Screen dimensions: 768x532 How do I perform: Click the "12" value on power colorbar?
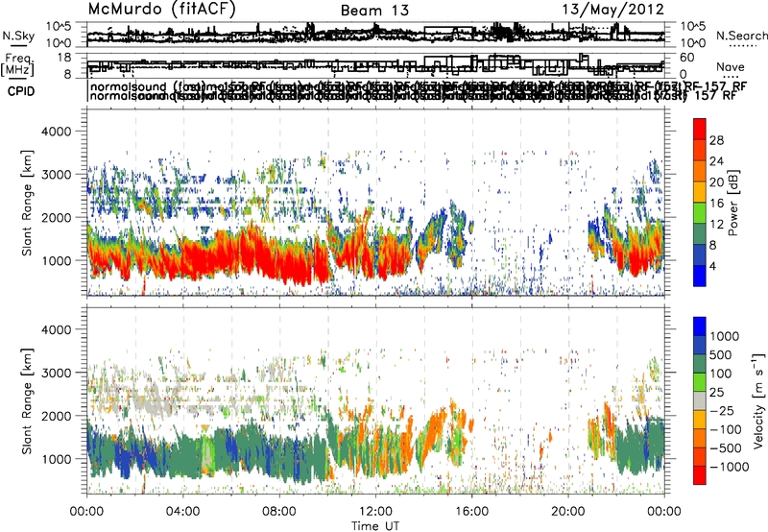coord(716,225)
